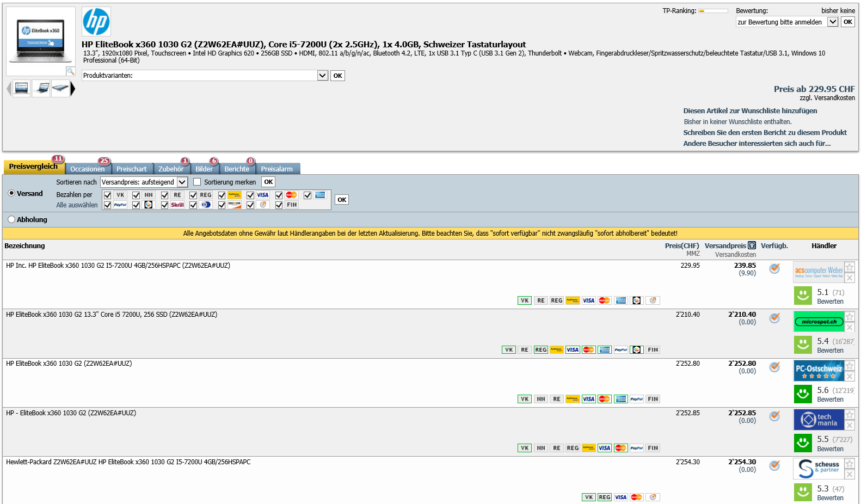
Task: Click the magnifier icon under the product image
Action: coord(70,71)
